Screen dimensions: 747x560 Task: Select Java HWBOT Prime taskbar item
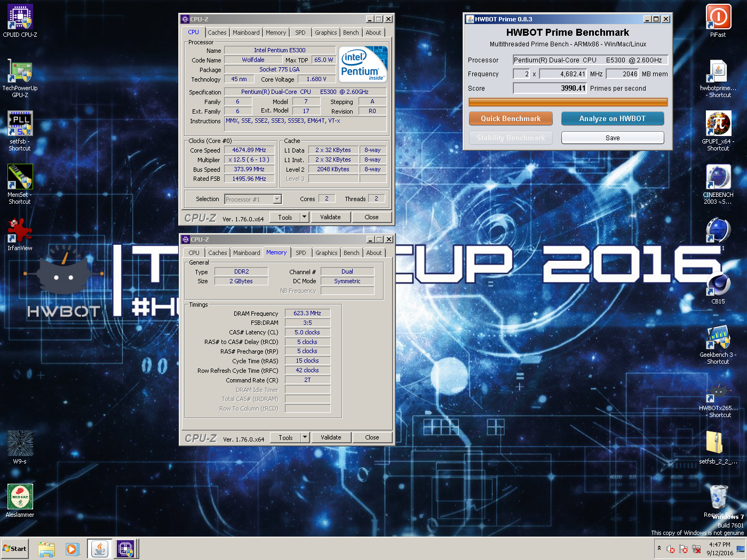pyautogui.click(x=100, y=549)
